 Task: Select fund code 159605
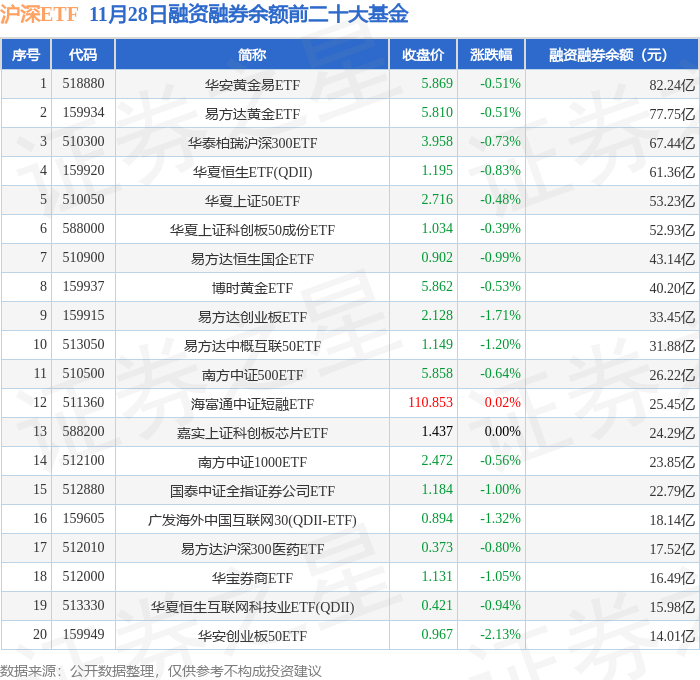[83, 519]
